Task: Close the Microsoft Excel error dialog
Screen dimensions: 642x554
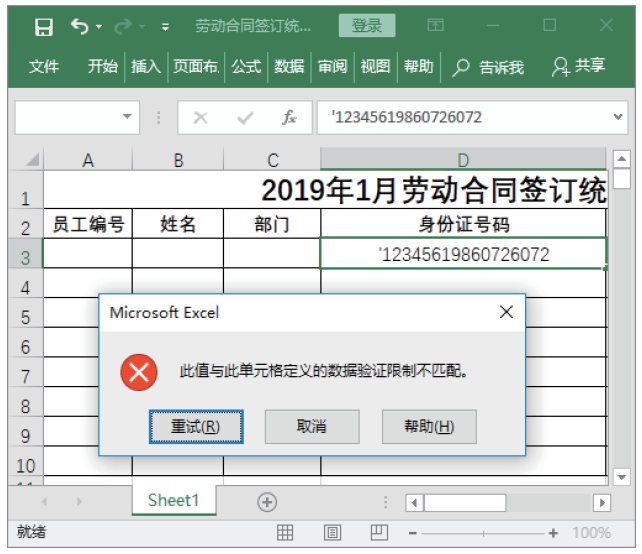Action: point(506,312)
